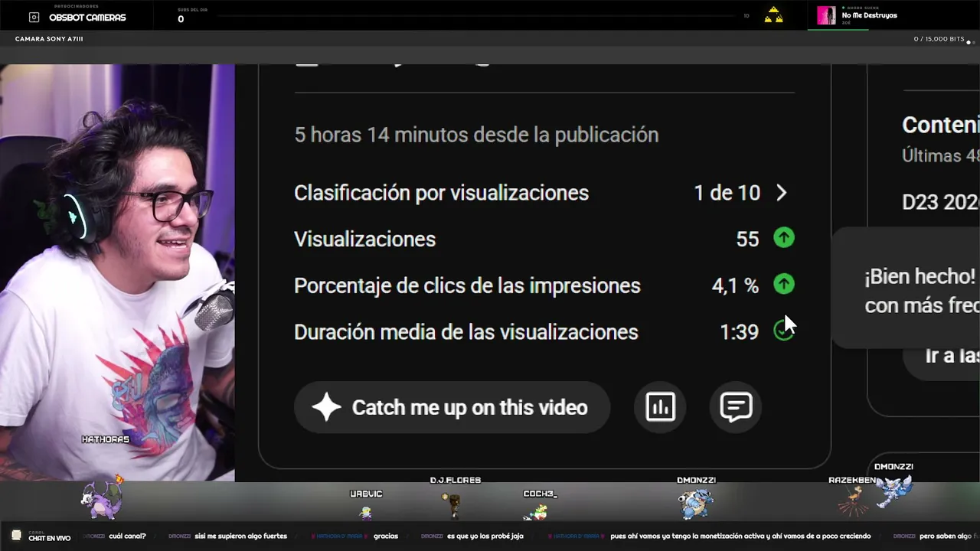This screenshot has height=551, width=980.
Task: Click the "CAMARA SONY A7III" label
Action: pyautogui.click(x=48, y=39)
